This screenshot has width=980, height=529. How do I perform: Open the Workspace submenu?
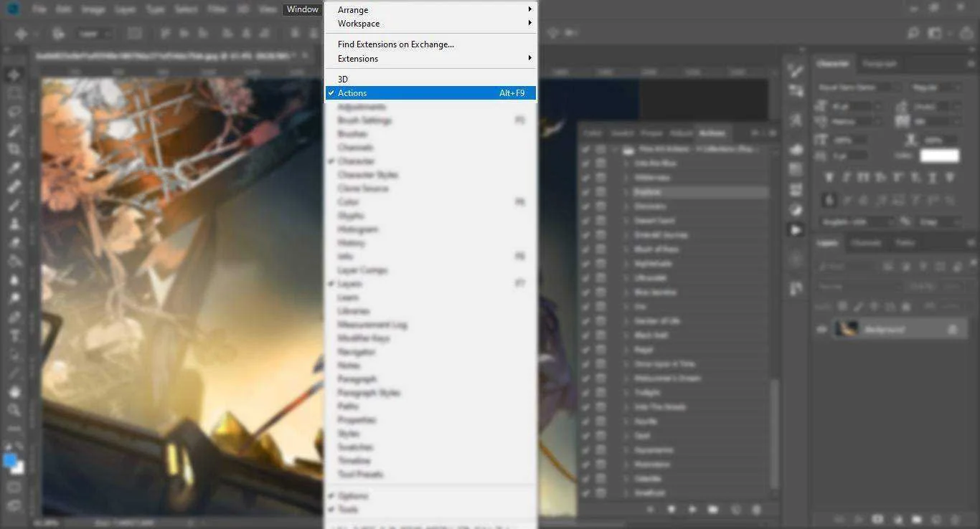pos(430,24)
